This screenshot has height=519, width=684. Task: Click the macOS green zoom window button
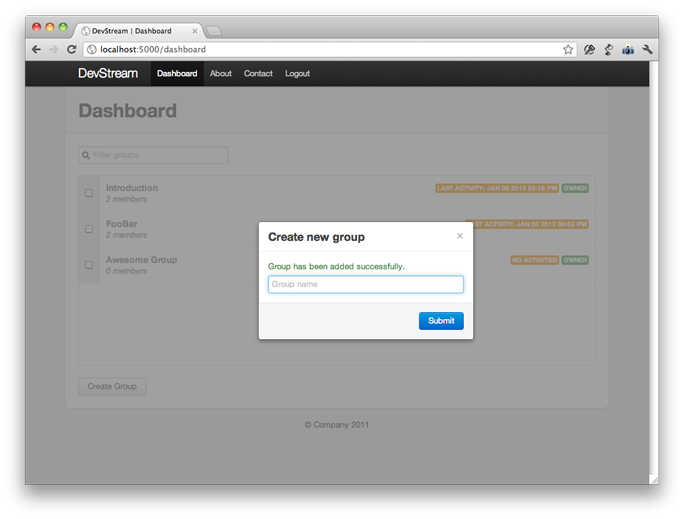pyautogui.click(x=63, y=27)
